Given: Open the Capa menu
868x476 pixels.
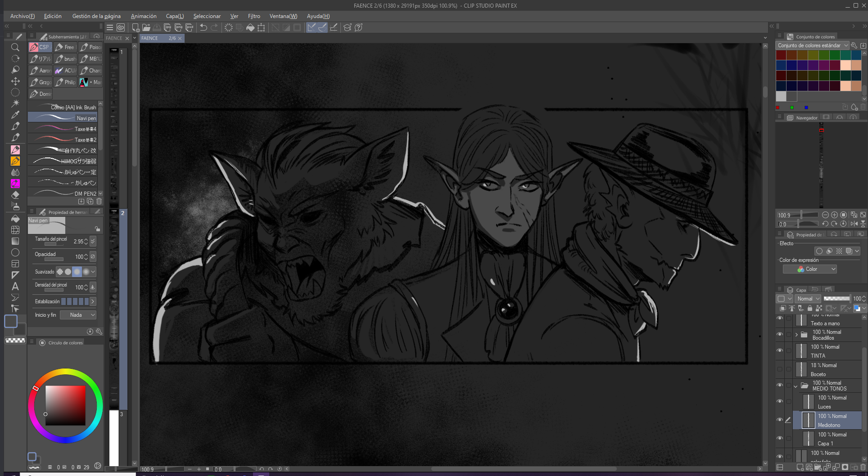Looking at the screenshot, I should tap(175, 16).
